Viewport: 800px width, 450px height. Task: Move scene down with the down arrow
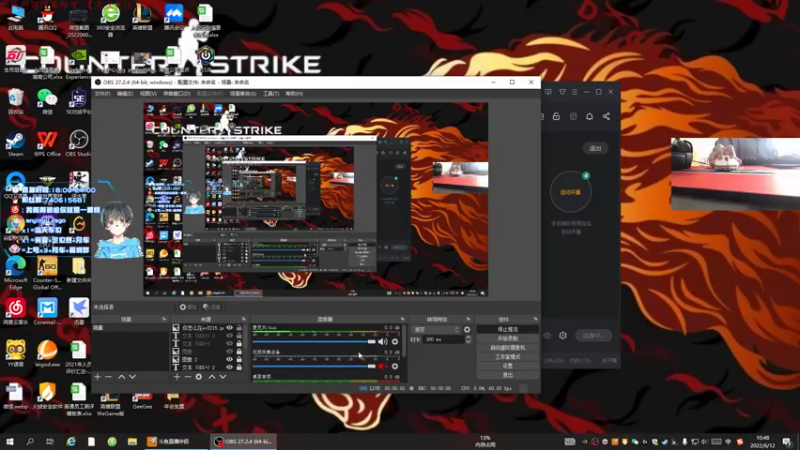point(133,377)
